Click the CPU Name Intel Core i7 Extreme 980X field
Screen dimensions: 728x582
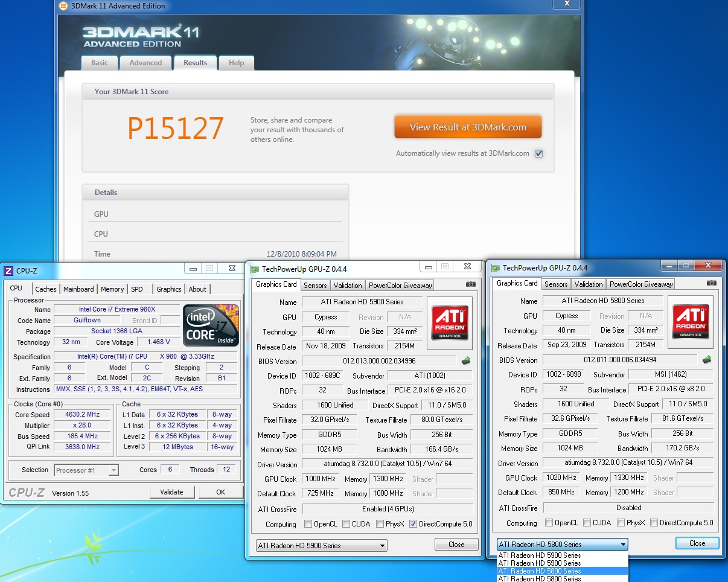[117, 309]
